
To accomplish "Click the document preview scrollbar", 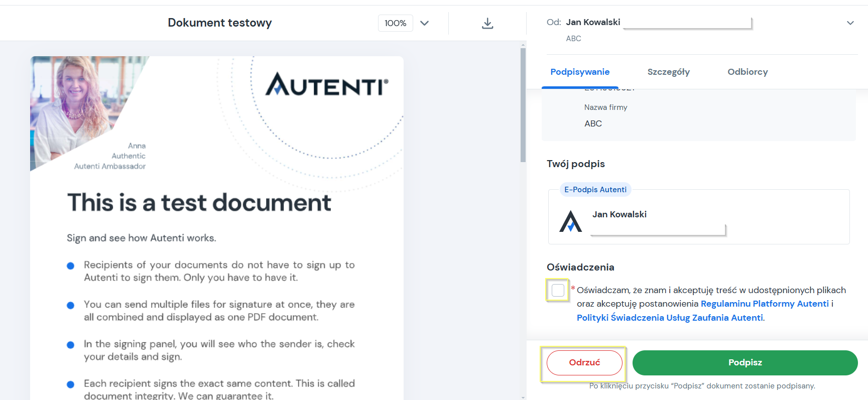I will (523, 105).
